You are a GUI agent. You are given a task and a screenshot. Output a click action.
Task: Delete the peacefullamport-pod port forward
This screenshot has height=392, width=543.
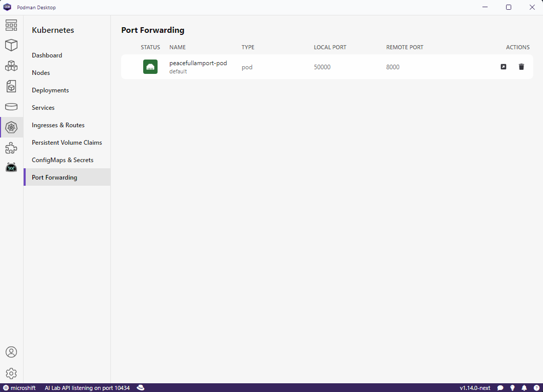click(521, 67)
